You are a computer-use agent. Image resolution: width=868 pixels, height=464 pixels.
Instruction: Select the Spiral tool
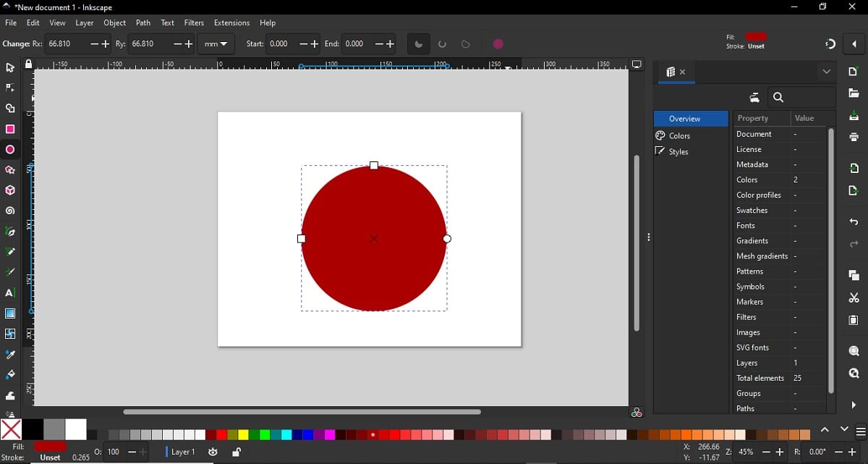click(x=10, y=210)
